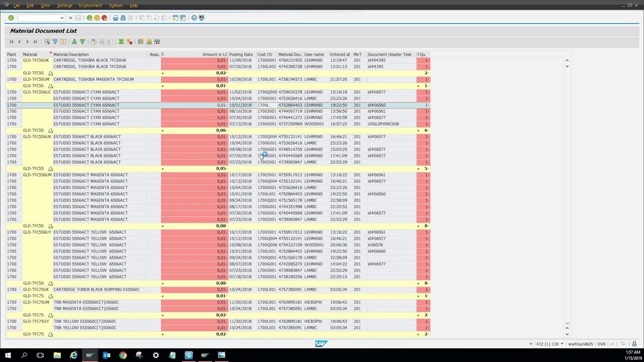Click the Sort Descending icon
This screenshot has height=362, width=644.
click(82, 42)
